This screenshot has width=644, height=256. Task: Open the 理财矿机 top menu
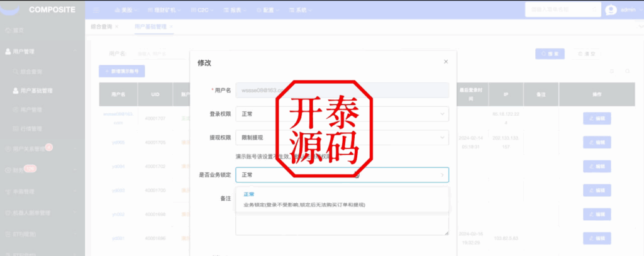pos(164,10)
